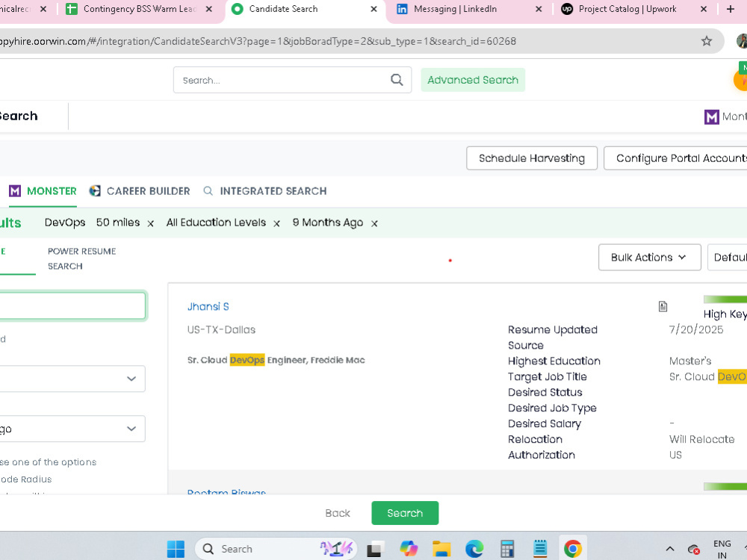Focus the left panel keyword field
747x560 pixels.
click(x=72, y=305)
